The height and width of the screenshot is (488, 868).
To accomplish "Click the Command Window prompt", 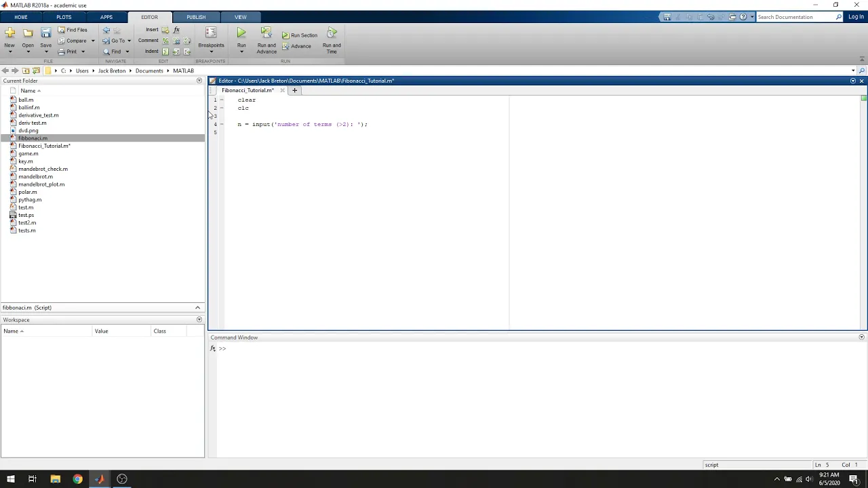I will (x=222, y=348).
